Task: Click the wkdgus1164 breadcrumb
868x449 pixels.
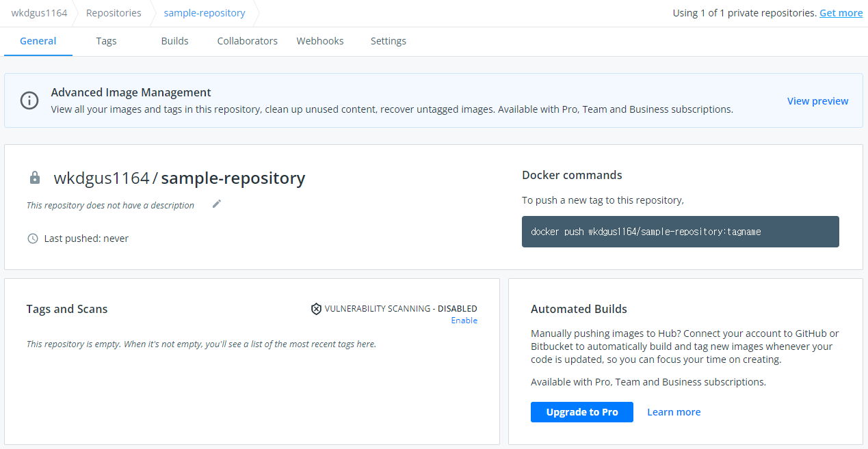Action: tap(39, 13)
